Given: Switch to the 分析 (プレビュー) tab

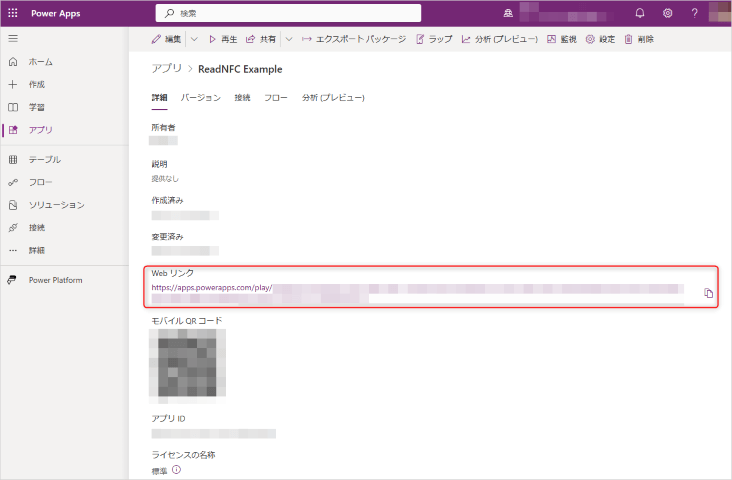Looking at the screenshot, I should tap(333, 98).
